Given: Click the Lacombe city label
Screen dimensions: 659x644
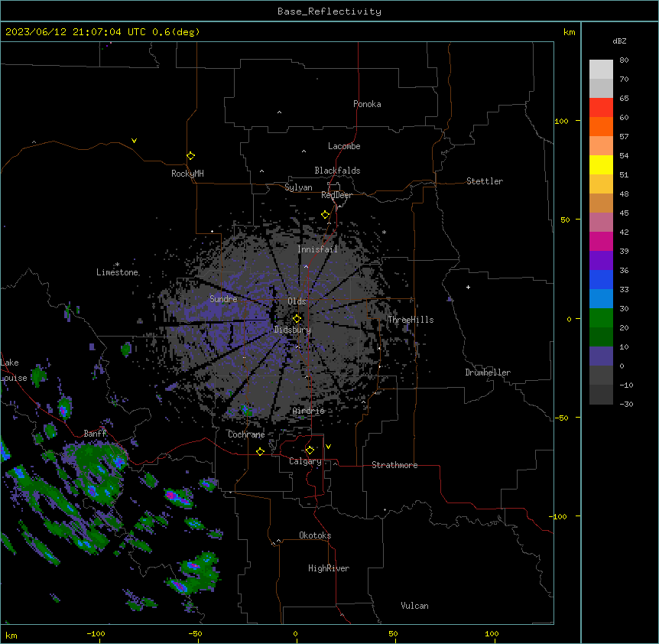Looking at the screenshot, I should pyautogui.click(x=344, y=146).
